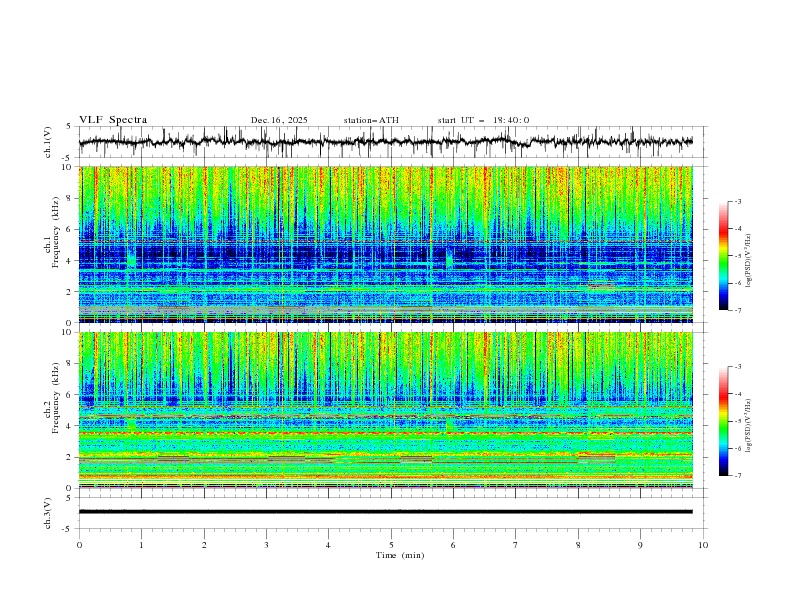Click the ch.2 spectrogram colorbar
Image resolution: width=792 pixels, height=612 pixels.
[723, 421]
